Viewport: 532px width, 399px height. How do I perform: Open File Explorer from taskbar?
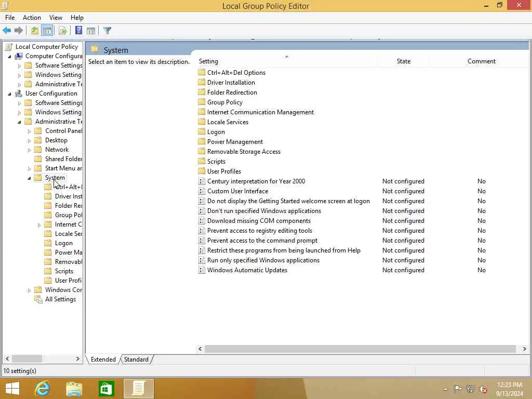[x=74, y=389]
